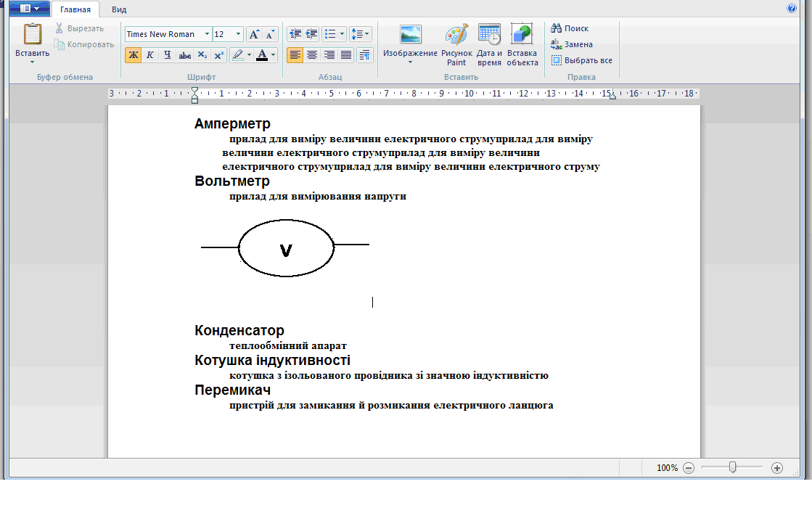The image size is (812, 529).
Task: Center align the text
Action: (312, 55)
